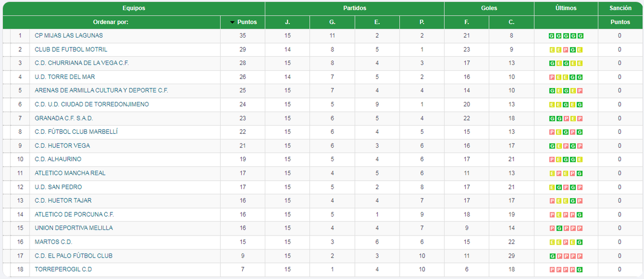The image size is (644, 279).
Task: Open the Martos C.D. team link
Action: pyautogui.click(x=53, y=242)
